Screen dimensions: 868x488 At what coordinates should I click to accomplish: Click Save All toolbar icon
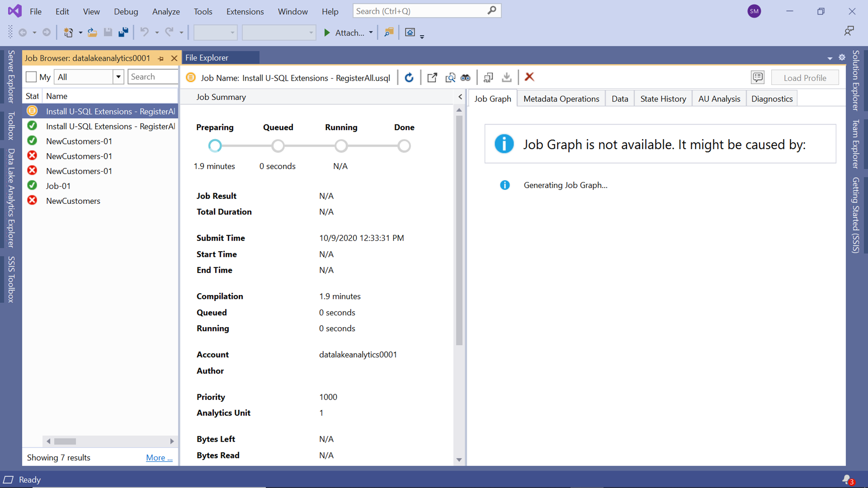(123, 33)
